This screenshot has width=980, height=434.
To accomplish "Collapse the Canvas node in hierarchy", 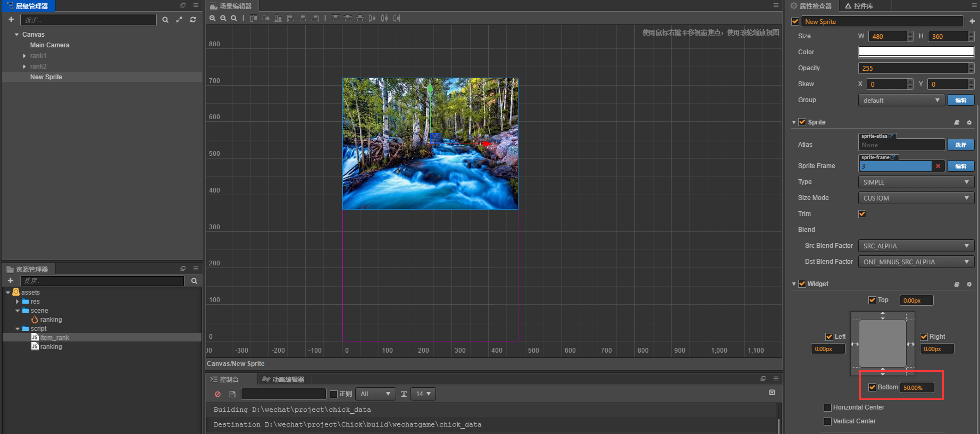I will point(16,35).
